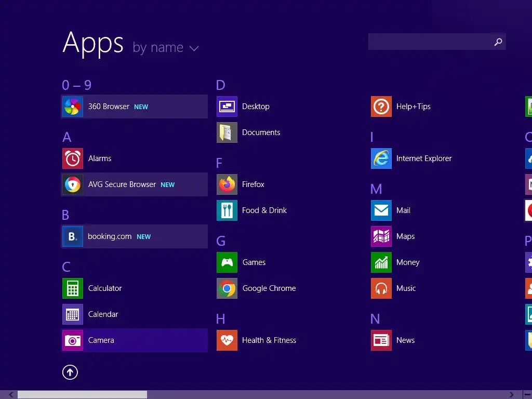532x399 pixels.
Task: Click the 'Google Chrome' label text
Action: click(x=269, y=288)
